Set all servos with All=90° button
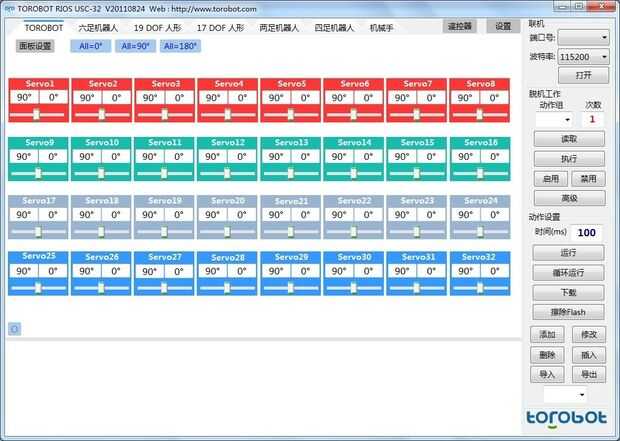This screenshot has width=620, height=441. click(135, 46)
